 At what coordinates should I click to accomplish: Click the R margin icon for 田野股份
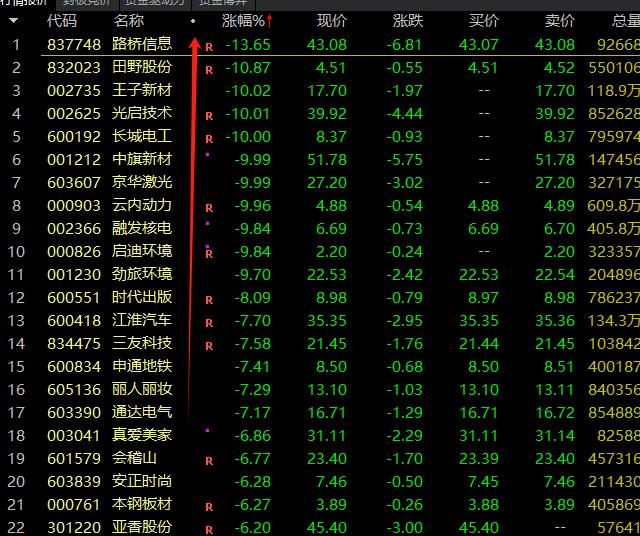click(209, 70)
